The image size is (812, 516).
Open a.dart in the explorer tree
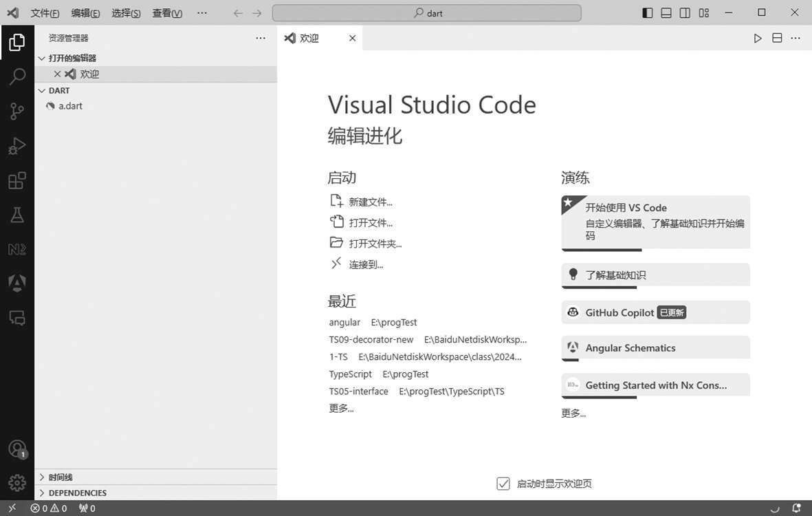(70, 106)
